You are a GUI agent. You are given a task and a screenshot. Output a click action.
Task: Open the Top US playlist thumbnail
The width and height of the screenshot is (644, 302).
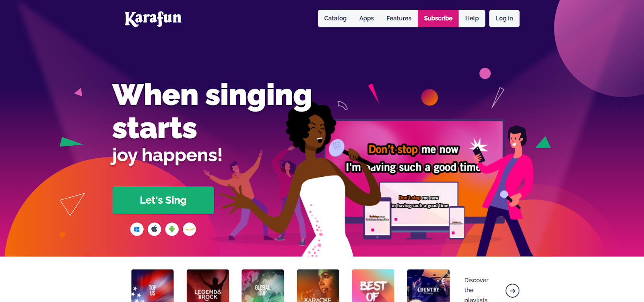point(153,286)
